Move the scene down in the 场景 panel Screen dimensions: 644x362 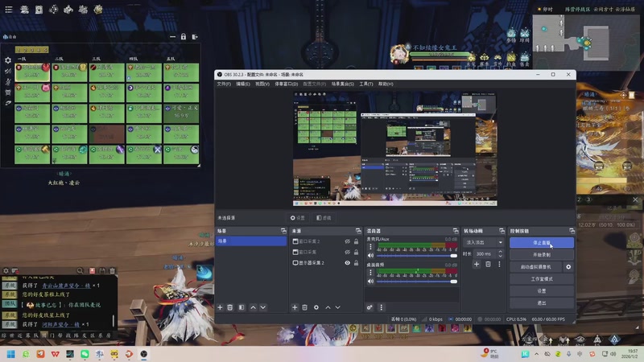click(263, 307)
